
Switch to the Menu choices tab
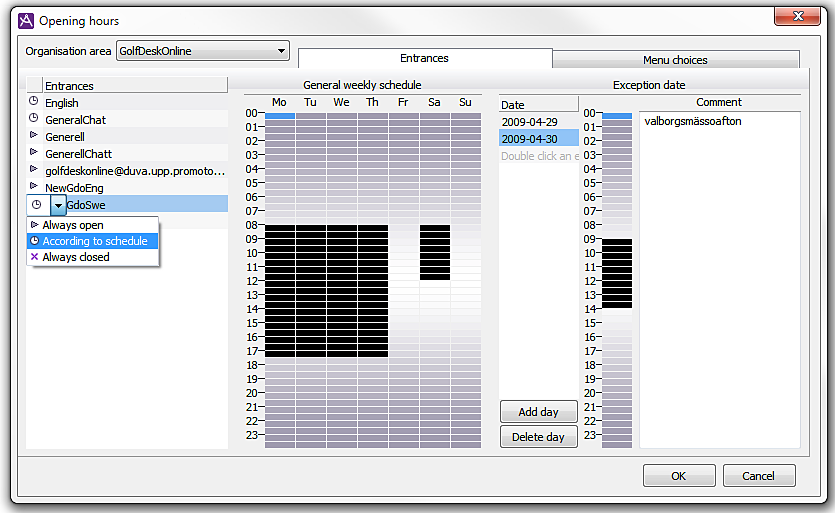click(x=675, y=60)
